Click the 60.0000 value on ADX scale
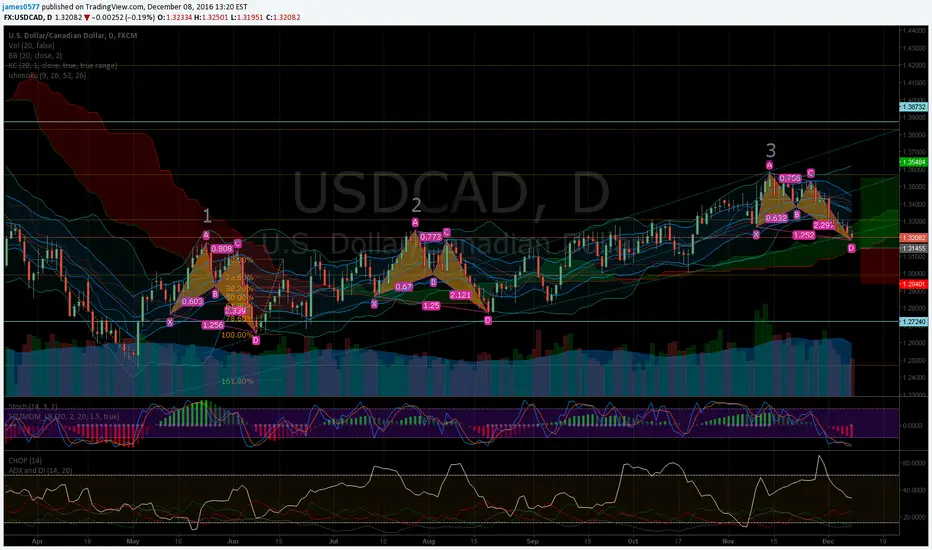The image size is (932, 550). click(x=915, y=463)
